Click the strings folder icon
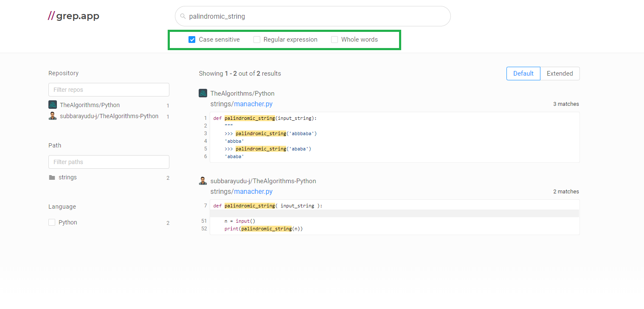The image size is (644, 309). pyautogui.click(x=52, y=177)
